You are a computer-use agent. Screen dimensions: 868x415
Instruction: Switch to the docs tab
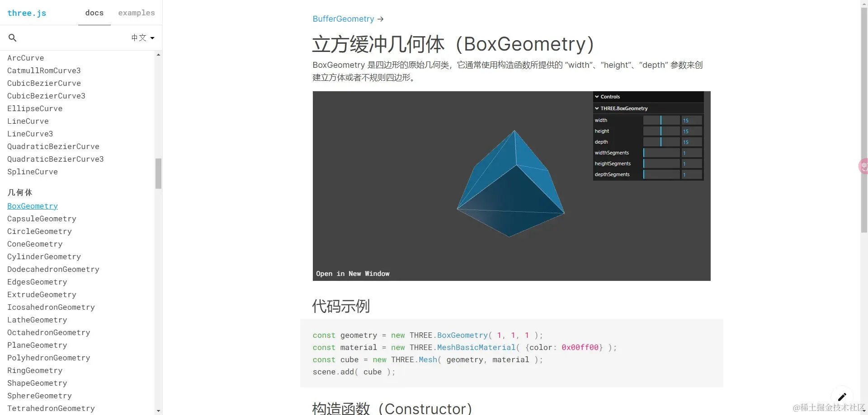pyautogui.click(x=94, y=13)
